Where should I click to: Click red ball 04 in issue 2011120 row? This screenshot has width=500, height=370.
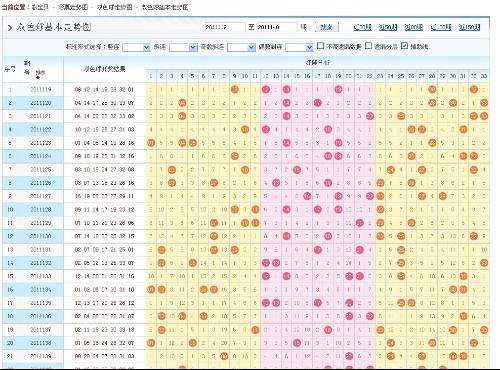click(x=182, y=103)
